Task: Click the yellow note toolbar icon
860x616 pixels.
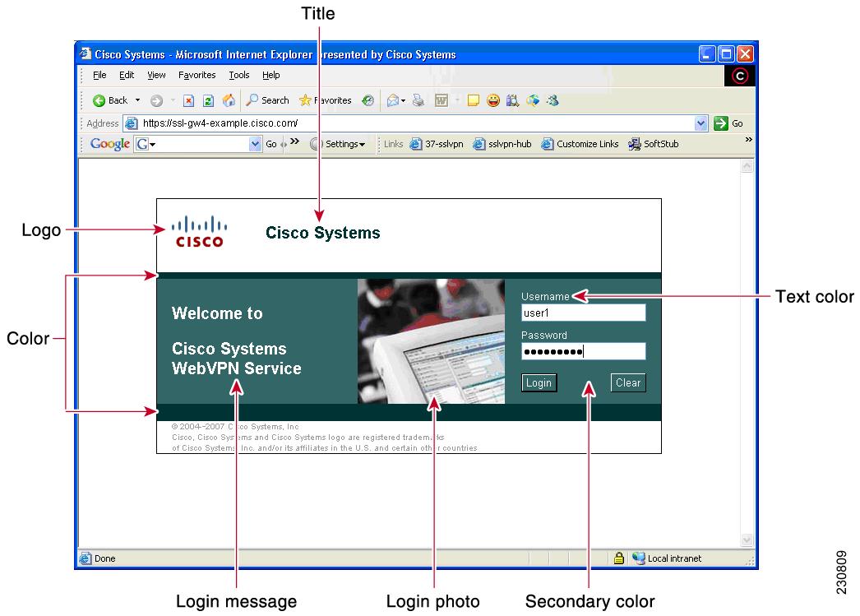Action: point(474,100)
